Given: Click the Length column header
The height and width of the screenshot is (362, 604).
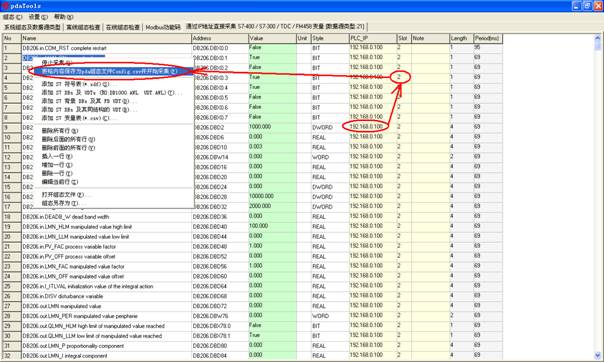Looking at the screenshot, I should [x=461, y=38].
